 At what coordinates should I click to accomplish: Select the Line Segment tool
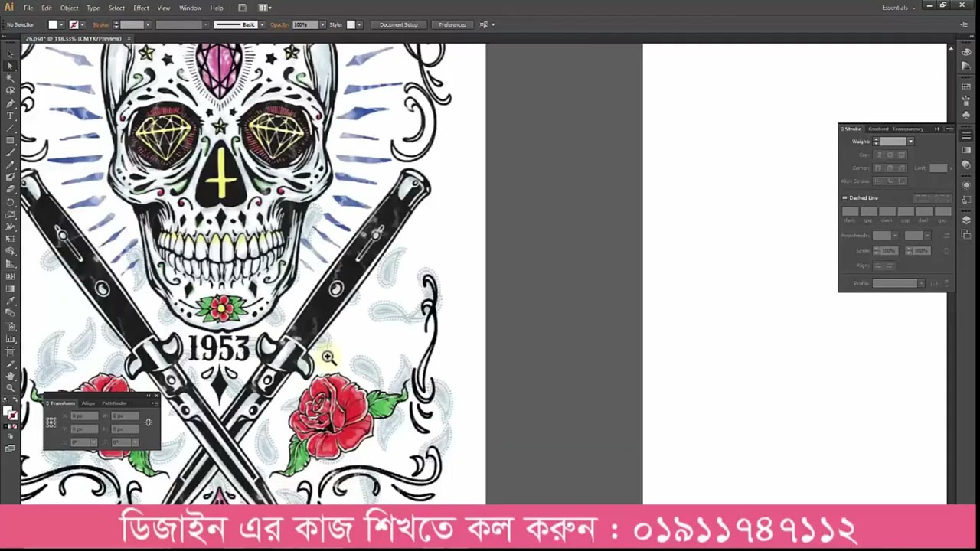click(x=10, y=128)
